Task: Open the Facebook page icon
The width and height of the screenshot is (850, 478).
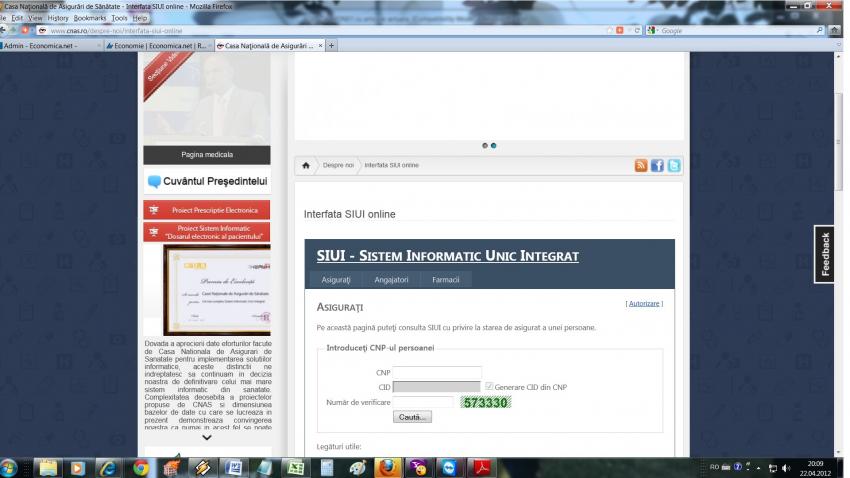Action: tap(657, 165)
